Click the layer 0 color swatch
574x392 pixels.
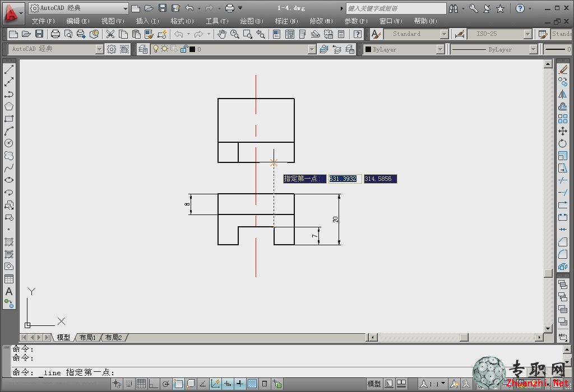[x=192, y=49]
